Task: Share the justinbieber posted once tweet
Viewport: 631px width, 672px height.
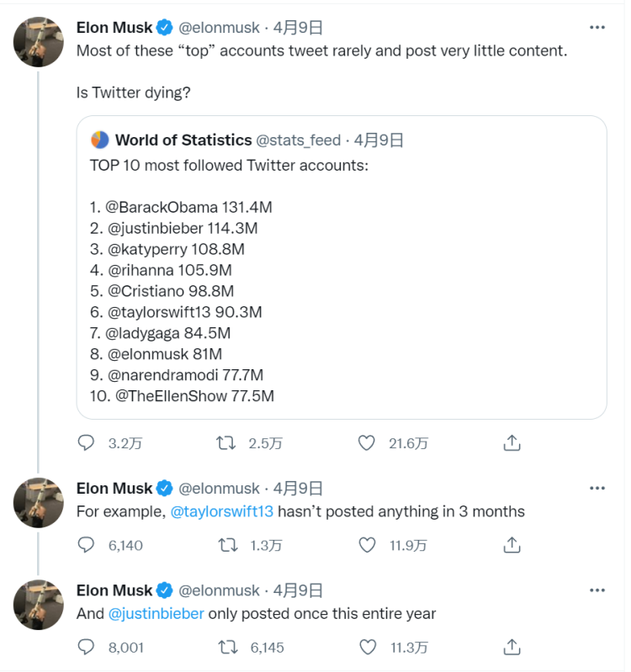Action: 512,647
